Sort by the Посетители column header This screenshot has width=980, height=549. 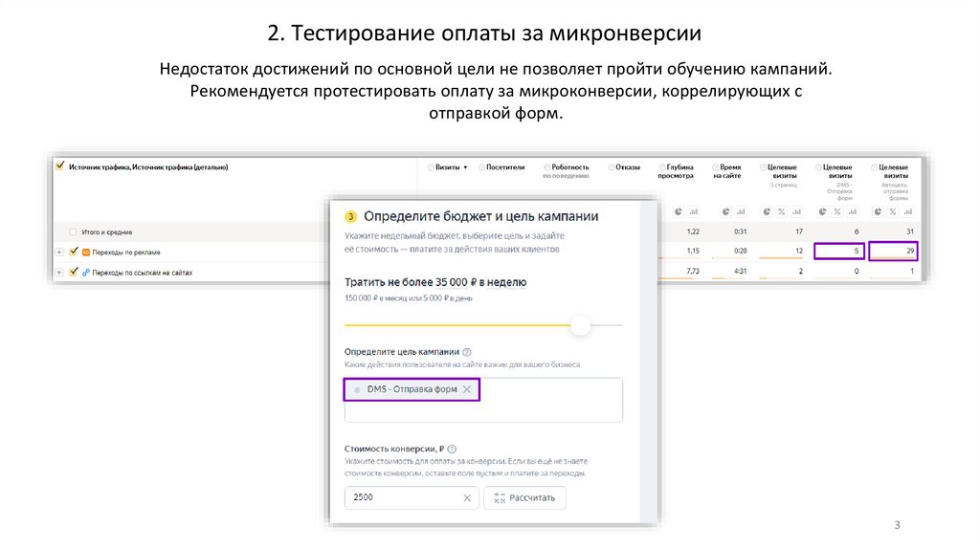tap(505, 167)
